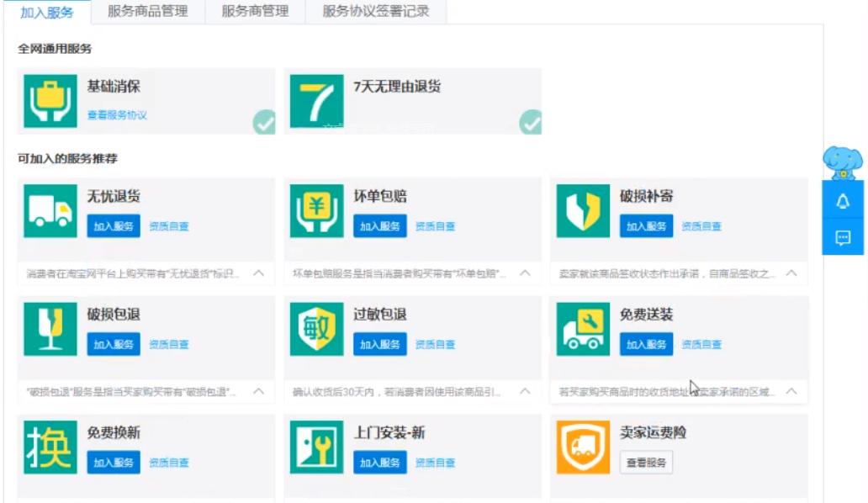
Task: Collapse the 无忧退货 description with its chevron
Action: [257, 273]
